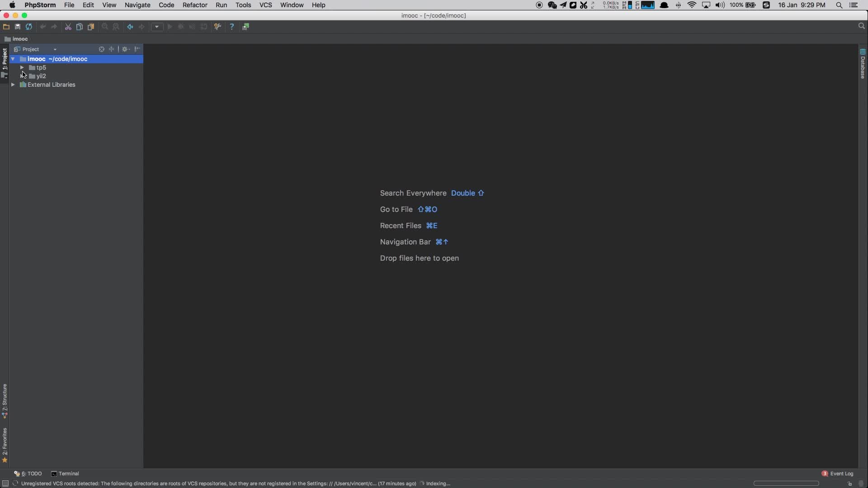Open Settings via the wrench icon
868x488 pixels.
pos(218,27)
